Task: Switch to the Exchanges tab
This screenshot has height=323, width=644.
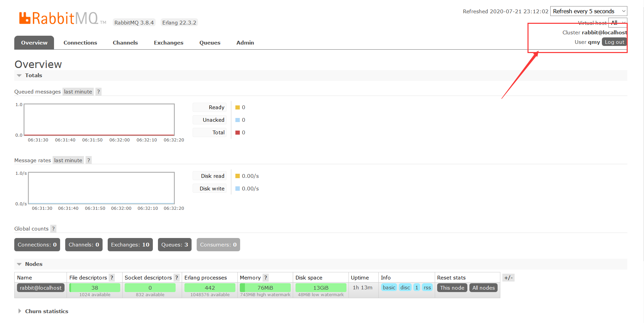Action: (168, 43)
